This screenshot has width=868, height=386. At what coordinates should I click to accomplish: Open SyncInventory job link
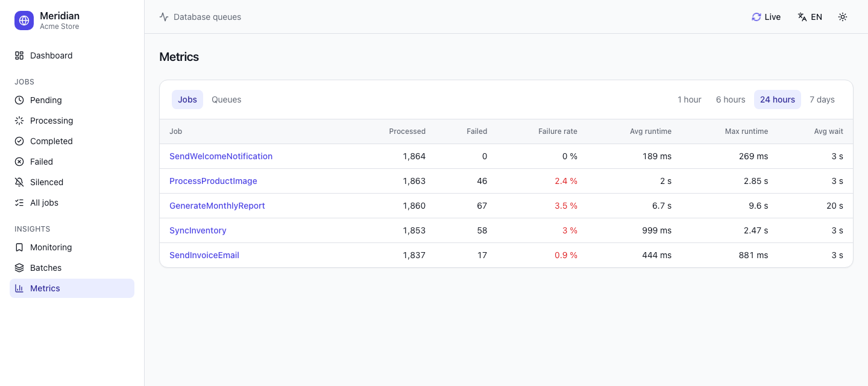[x=198, y=230]
